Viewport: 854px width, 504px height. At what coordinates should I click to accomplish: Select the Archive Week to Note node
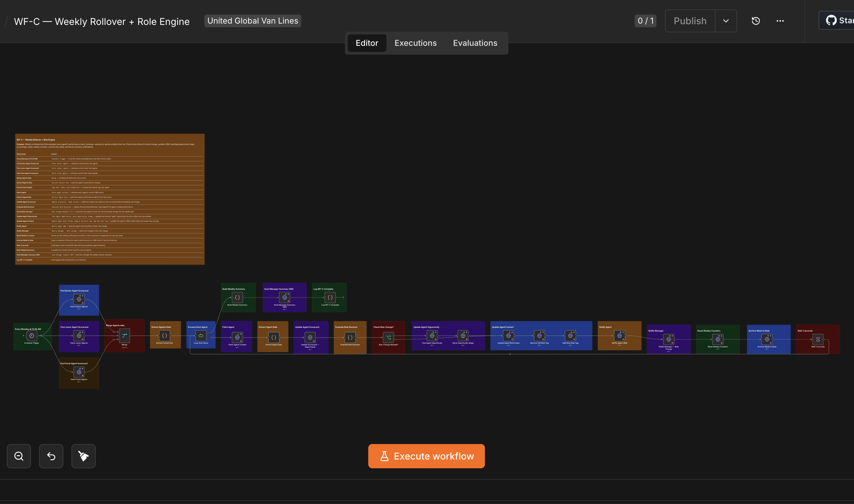pos(767,339)
